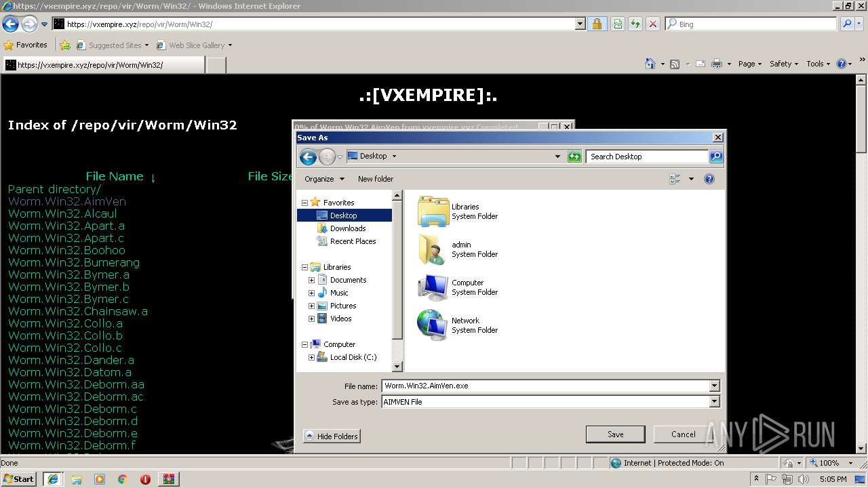Click the security lock icon in address bar
The width and height of the screenshot is (868, 488).
[597, 24]
